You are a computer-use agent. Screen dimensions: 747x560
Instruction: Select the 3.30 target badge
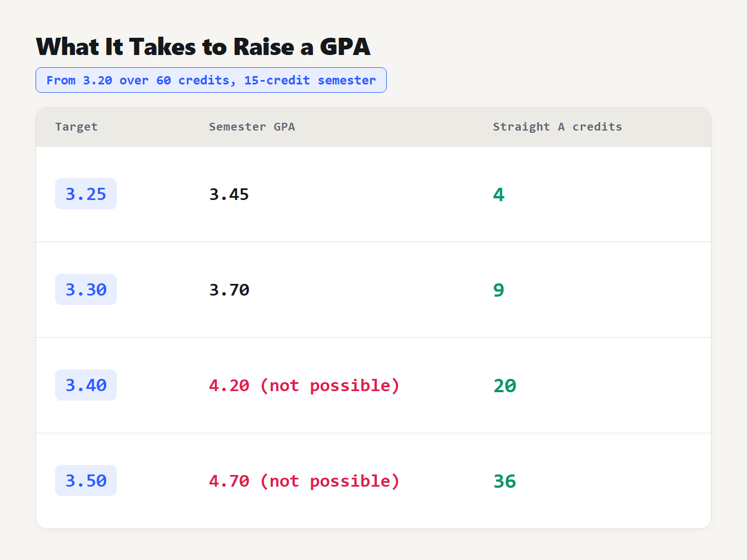click(86, 289)
